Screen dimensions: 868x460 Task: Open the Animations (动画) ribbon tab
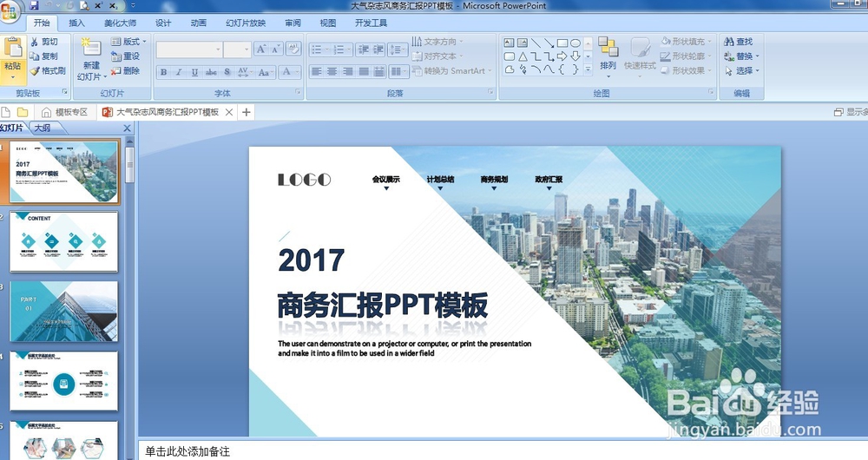(x=198, y=23)
